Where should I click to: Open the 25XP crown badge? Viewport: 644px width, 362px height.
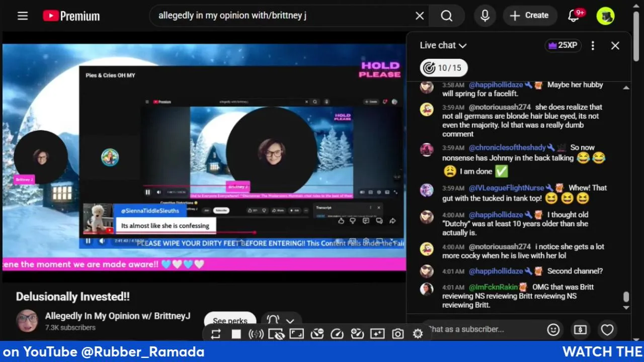[x=562, y=45]
